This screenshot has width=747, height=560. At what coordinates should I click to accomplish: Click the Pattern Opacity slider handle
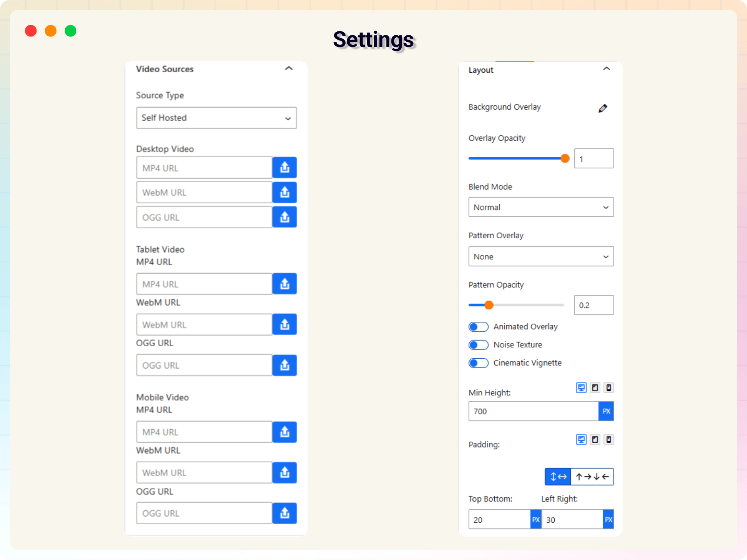click(x=489, y=305)
